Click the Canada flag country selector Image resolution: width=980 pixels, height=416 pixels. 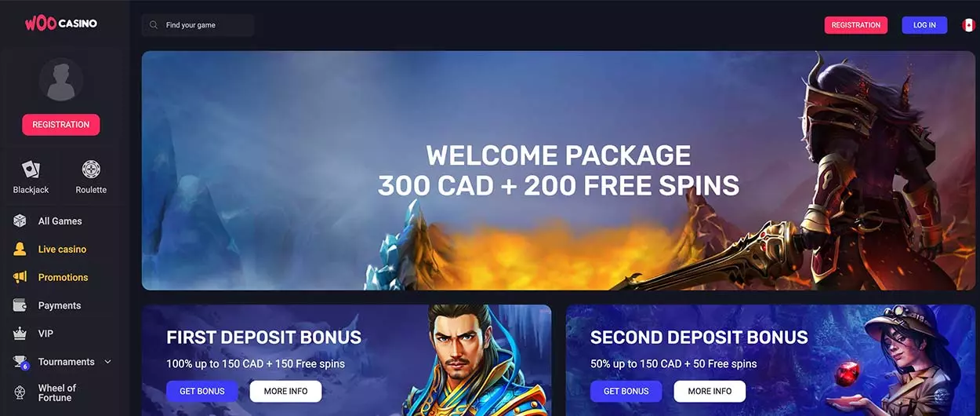point(968,25)
